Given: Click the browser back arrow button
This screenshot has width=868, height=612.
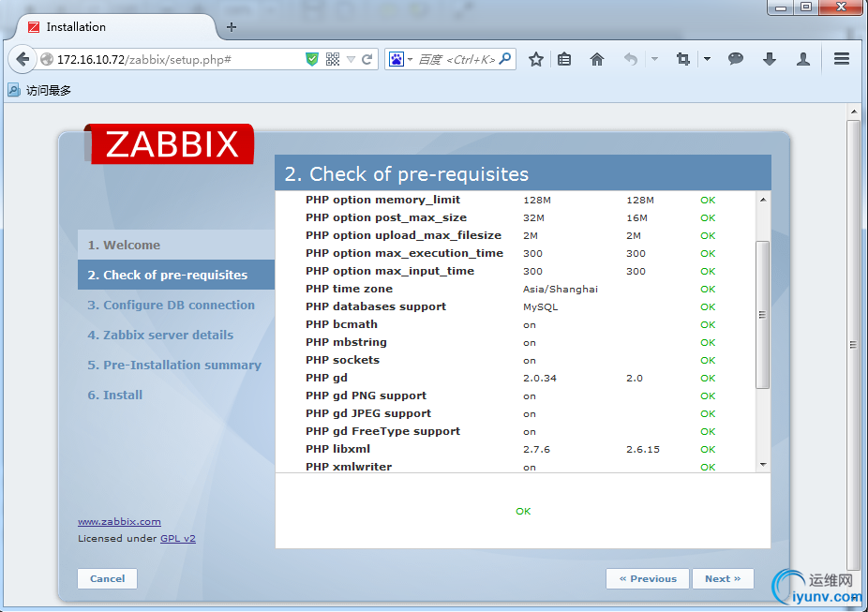Looking at the screenshot, I should (22, 59).
